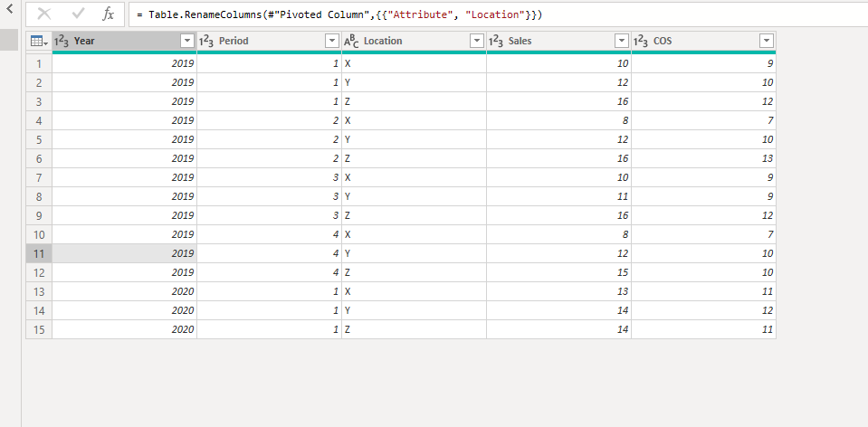Image resolution: width=868 pixels, height=427 pixels.
Task: Select row number 3
Action: coord(39,101)
